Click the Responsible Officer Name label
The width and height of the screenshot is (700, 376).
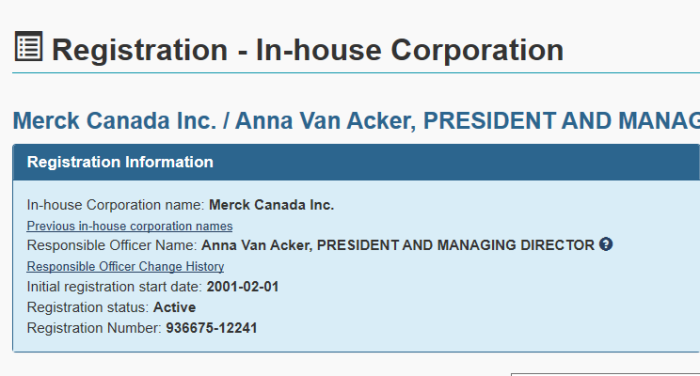[112, 245]
